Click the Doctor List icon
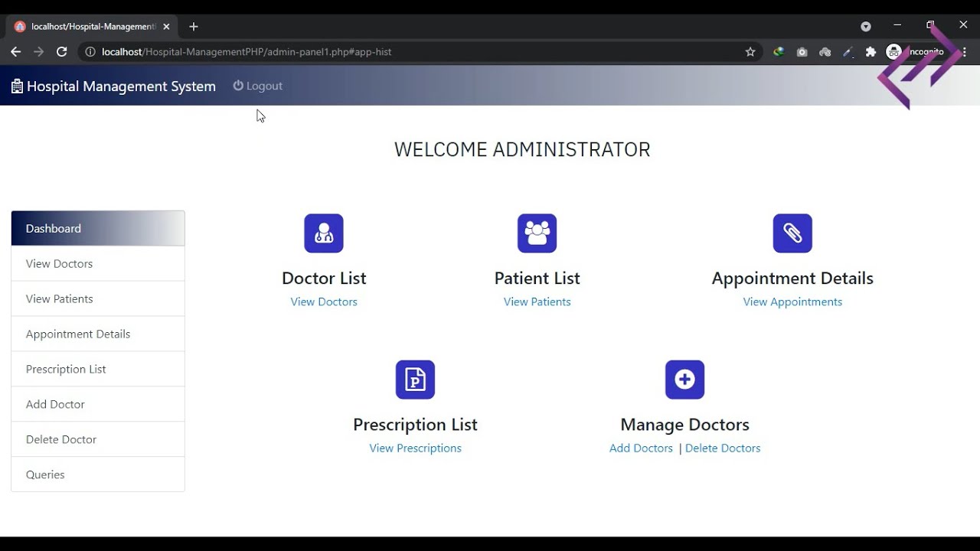The width and height of the screenshot is (980, 551). (x=324, y=233)
